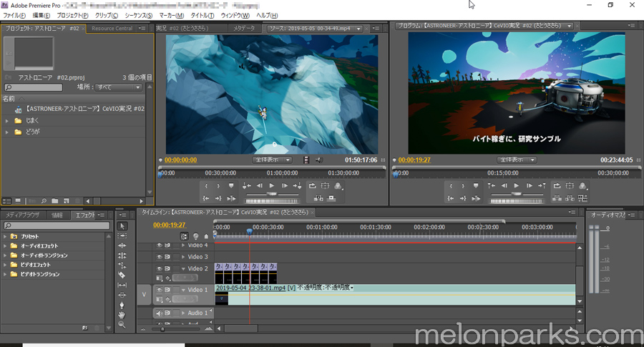Click the timeline Set Unnumbered Marker icon
The height and width of the screenshot is (347, 644).
pyautogui.click(x=206, y=236)
